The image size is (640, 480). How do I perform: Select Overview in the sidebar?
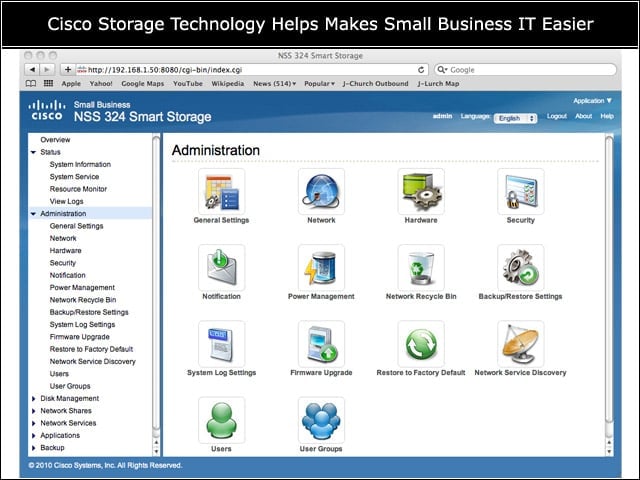click(55, 140)
